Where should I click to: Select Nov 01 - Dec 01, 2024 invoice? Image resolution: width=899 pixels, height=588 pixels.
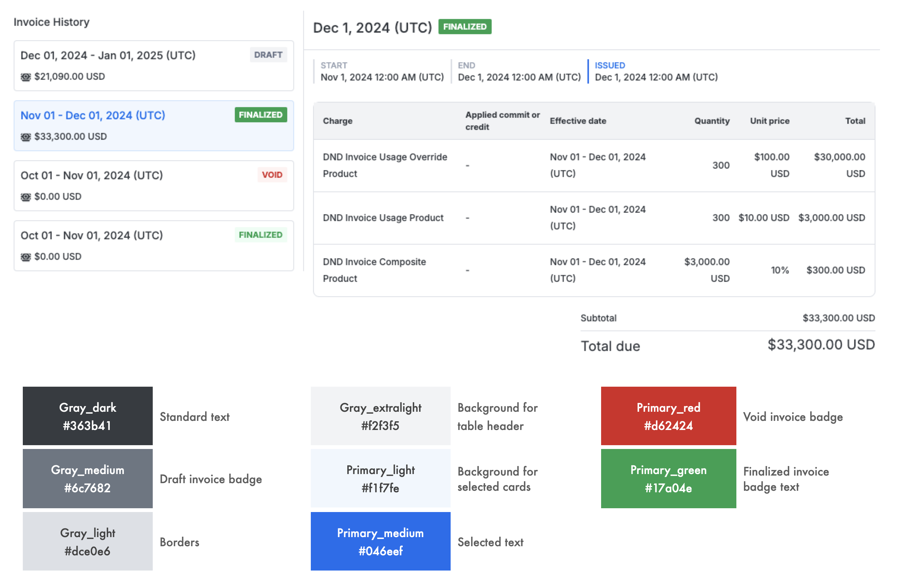(93, 115)
